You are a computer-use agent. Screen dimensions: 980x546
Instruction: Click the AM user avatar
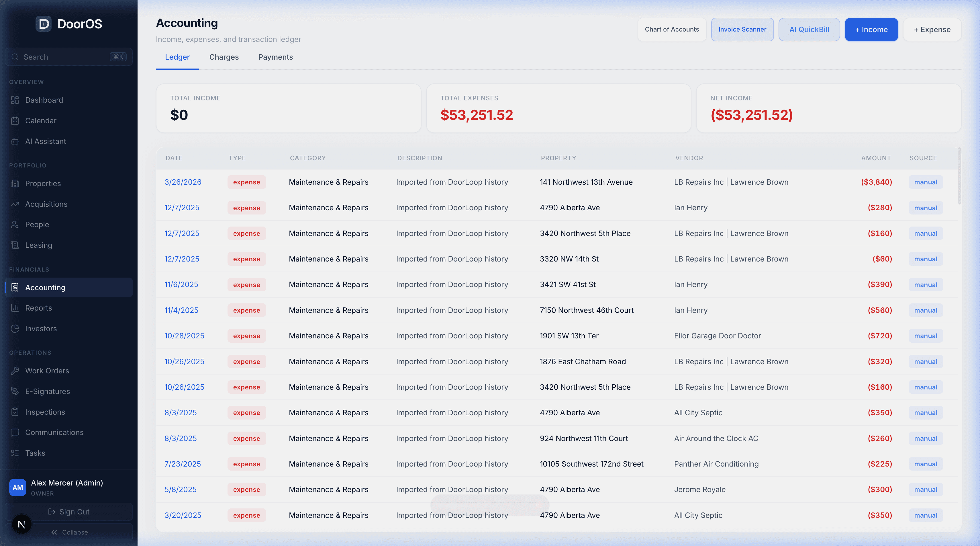(17, 487)
